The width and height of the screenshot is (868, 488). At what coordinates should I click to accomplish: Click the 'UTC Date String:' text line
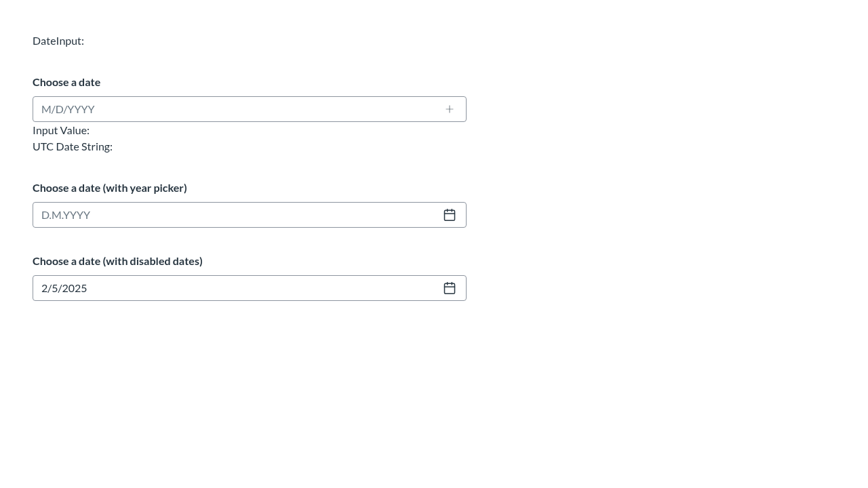(x=73, y=146)
